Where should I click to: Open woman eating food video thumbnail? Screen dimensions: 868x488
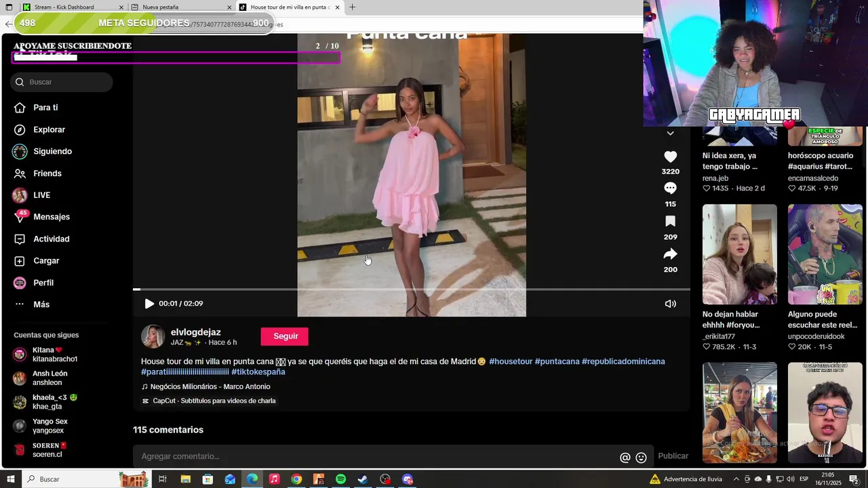pos(739,412)
